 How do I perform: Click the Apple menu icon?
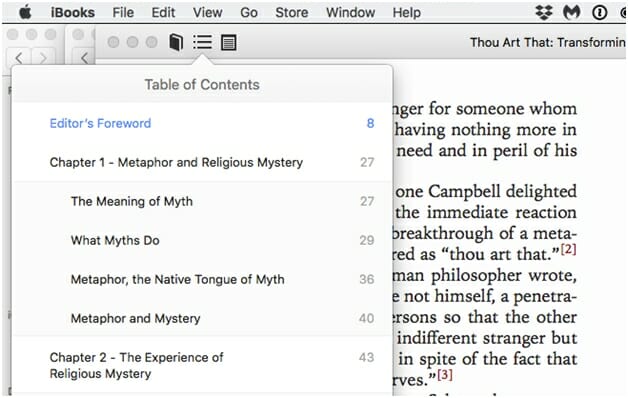(25, 12)
